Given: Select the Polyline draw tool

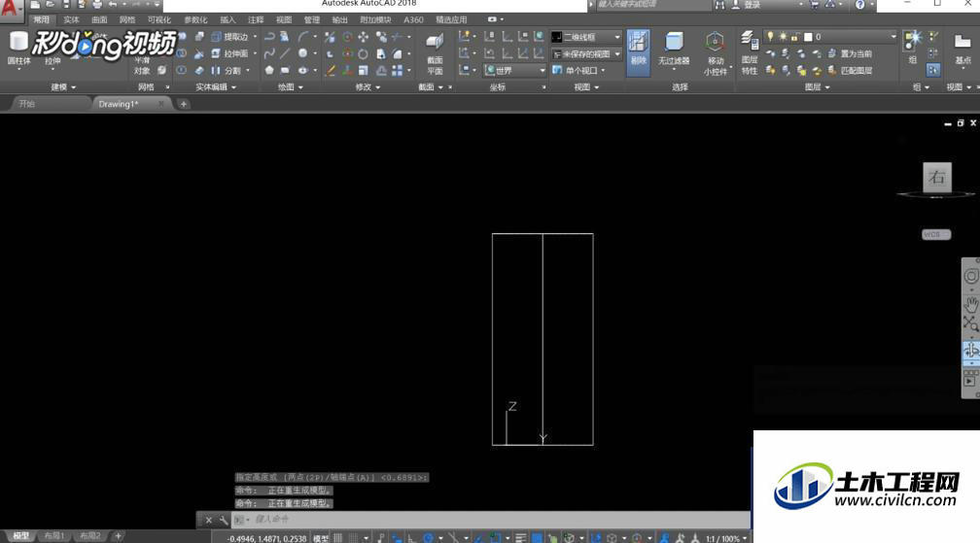Looking at the screenshot, I should 269,37.
